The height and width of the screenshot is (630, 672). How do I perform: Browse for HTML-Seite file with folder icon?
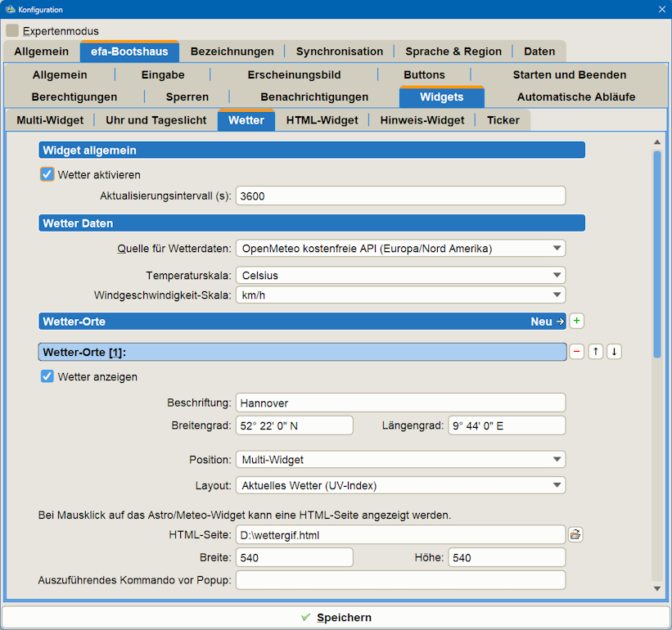[575, 534]
